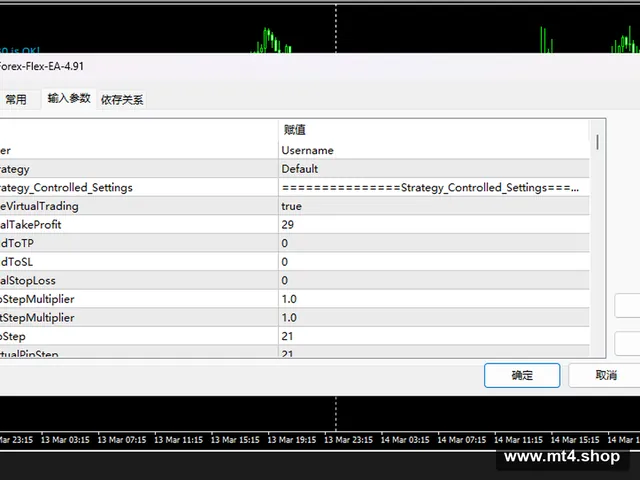The width and height of the screenshot is (640, 480).
Task: Edit pStepMultiplier value 1.0
Action: pyautogui.click(x=434, y=299)
